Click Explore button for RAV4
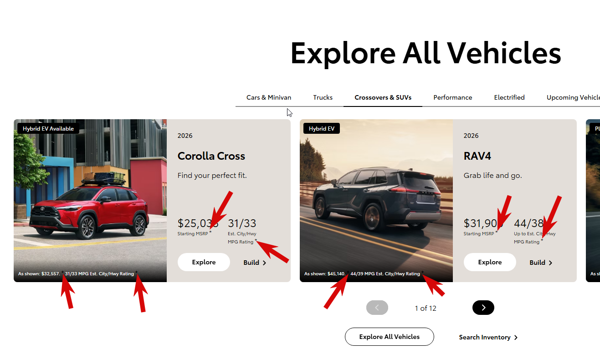Viewport: 600px width, 364px height. coord(490,262)
